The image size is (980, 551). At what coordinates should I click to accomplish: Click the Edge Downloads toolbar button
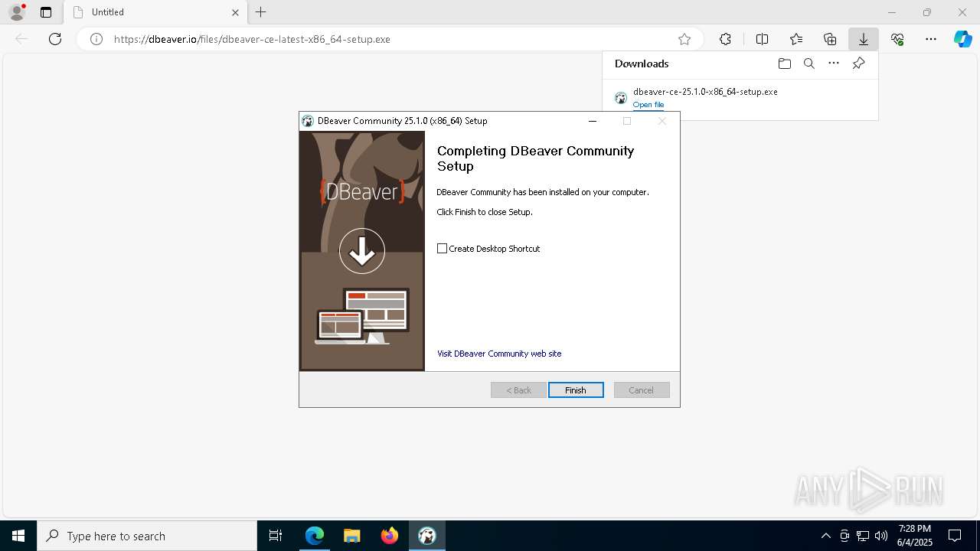[863, 39]
